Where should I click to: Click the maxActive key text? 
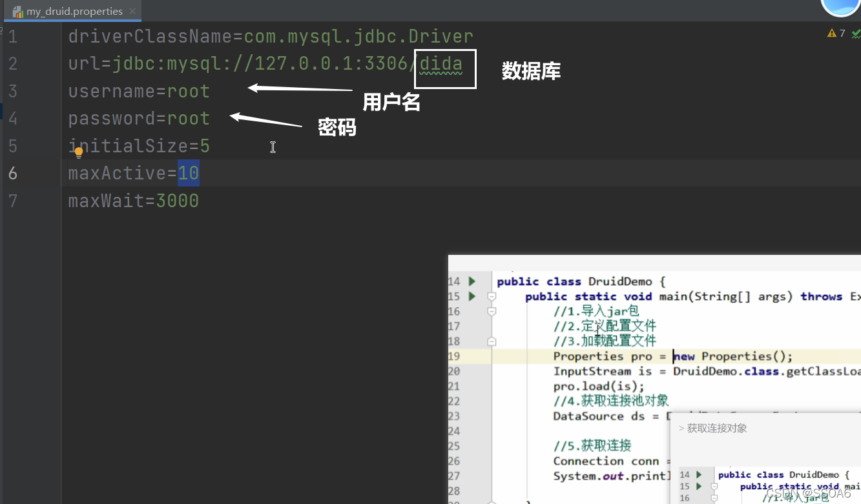tap(117, 173)
